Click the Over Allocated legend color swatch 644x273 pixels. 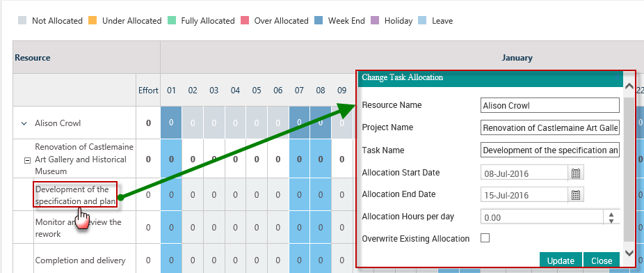pos(245,21)
